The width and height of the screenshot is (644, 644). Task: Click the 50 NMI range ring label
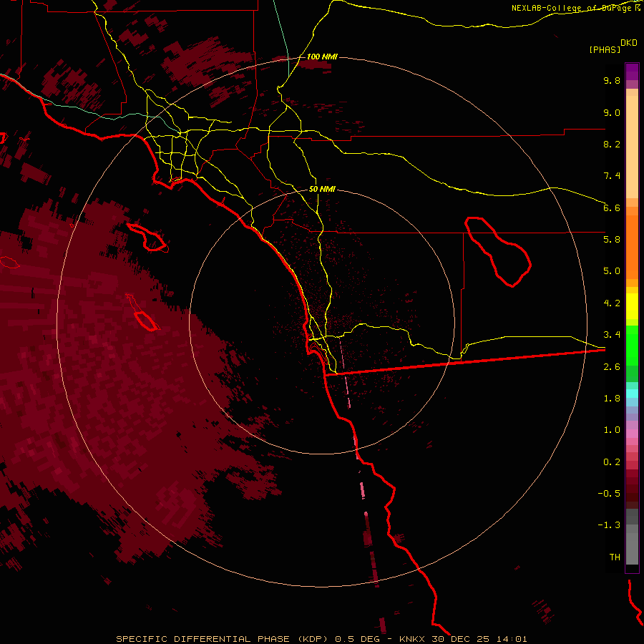coord(322,190)
